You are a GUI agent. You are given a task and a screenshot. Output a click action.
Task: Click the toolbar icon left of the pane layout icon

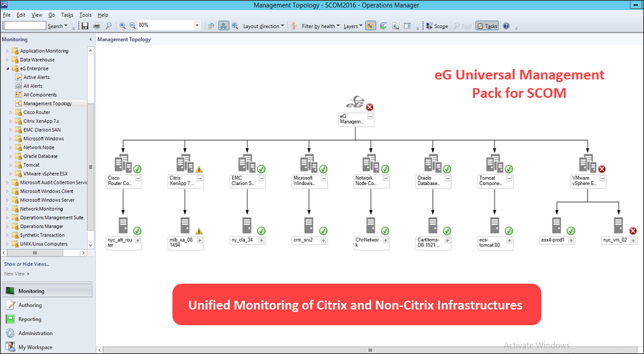click(x=395, y=26)
